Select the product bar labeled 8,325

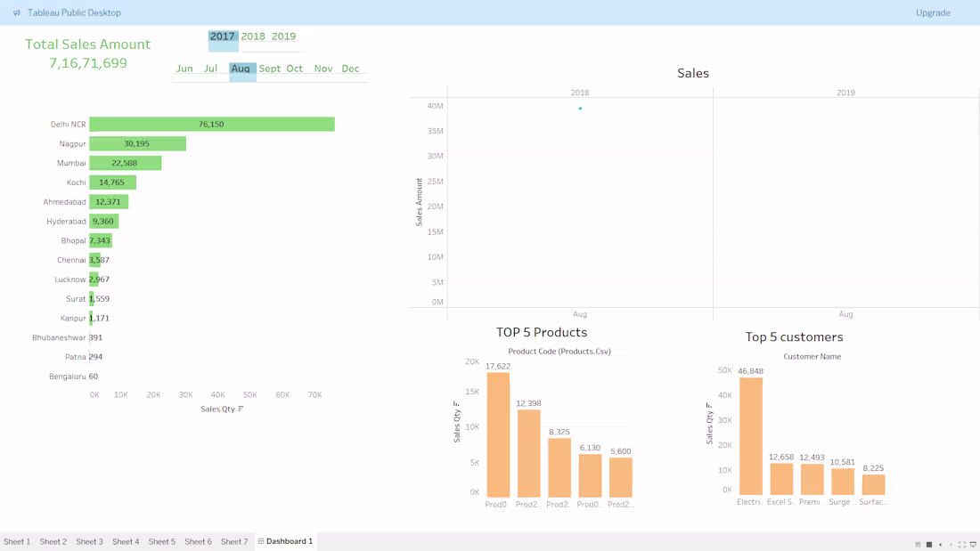tap(559, 468)
